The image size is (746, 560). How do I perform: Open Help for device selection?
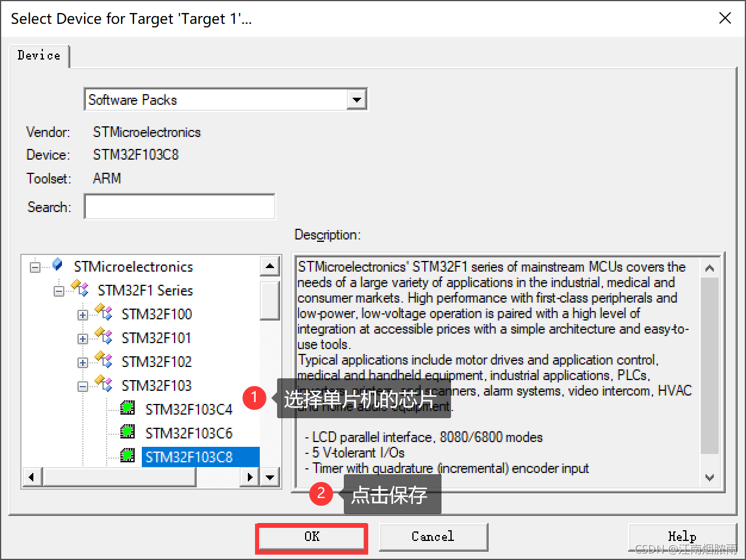coord(682,537)
